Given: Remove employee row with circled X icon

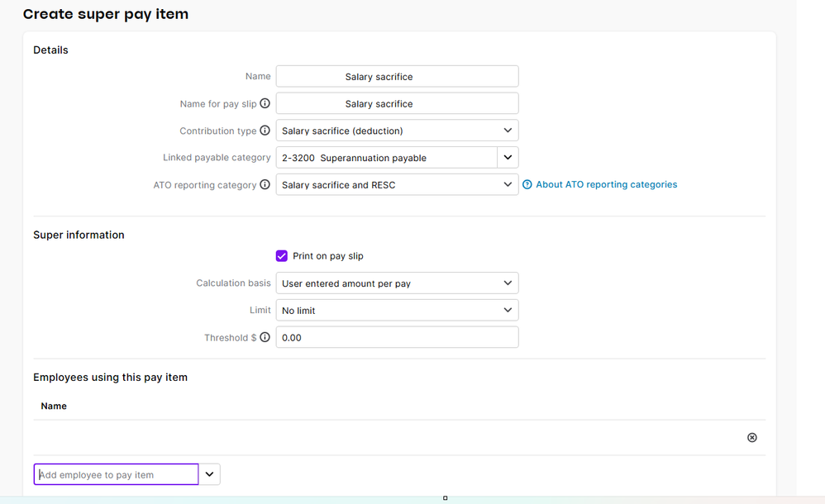Looking at the screenshot, I should (x=752, y=437).
